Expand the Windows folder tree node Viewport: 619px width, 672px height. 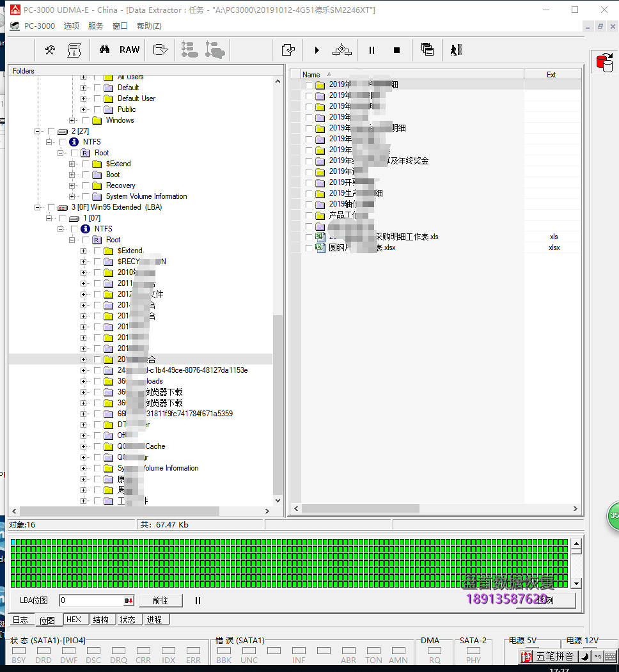pos(72,120)
